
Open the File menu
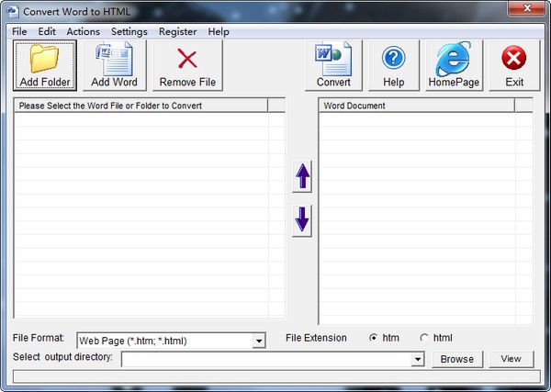click(x=19, y=31)
